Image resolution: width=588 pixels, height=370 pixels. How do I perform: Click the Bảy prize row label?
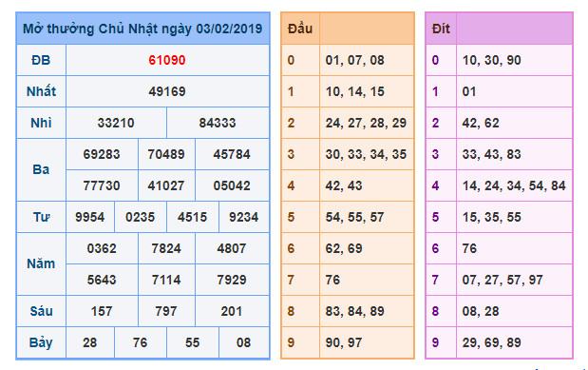click(41, 343)
